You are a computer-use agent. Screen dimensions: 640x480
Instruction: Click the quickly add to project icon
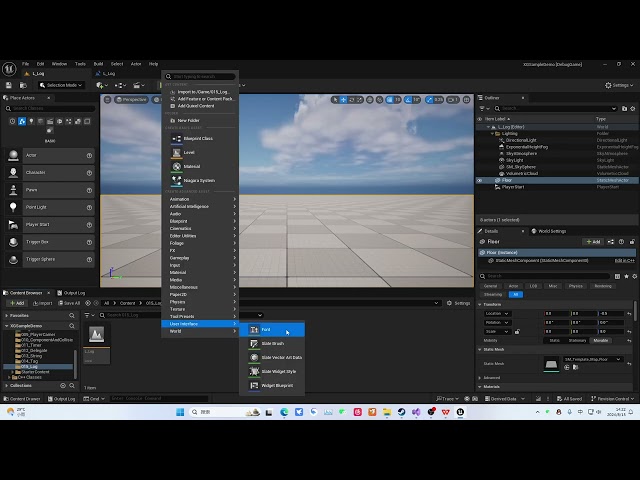click(x=100, y=85)
